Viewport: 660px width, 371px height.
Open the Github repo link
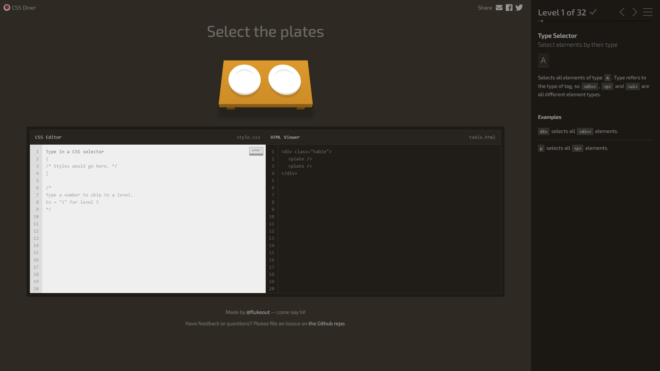[327, 323]
